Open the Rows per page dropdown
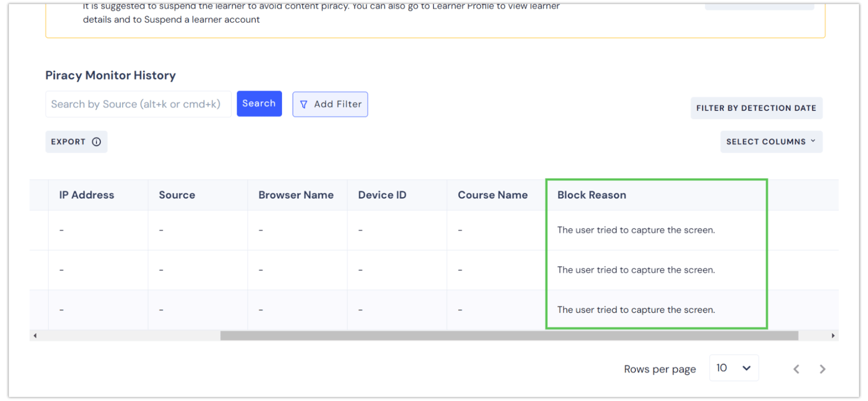This screenshot has height=401, width=868. pos(733,368)
